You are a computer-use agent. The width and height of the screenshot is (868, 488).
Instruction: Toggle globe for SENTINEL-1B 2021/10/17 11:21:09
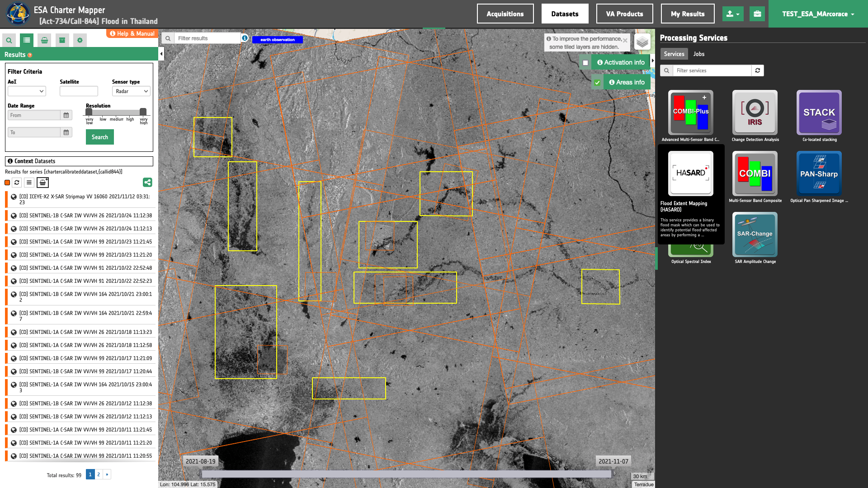tap(14, 359)
